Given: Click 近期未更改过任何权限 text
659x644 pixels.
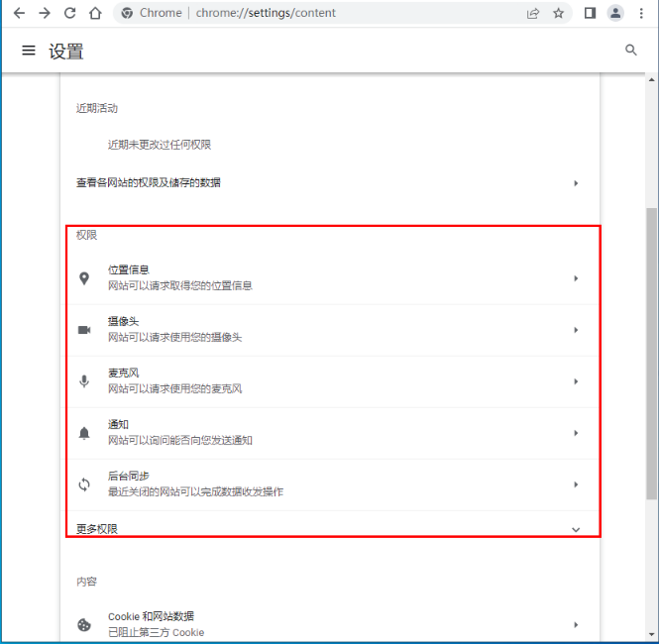Looking at the screenshot, I should pyautogui.click(x=160, y=145).
